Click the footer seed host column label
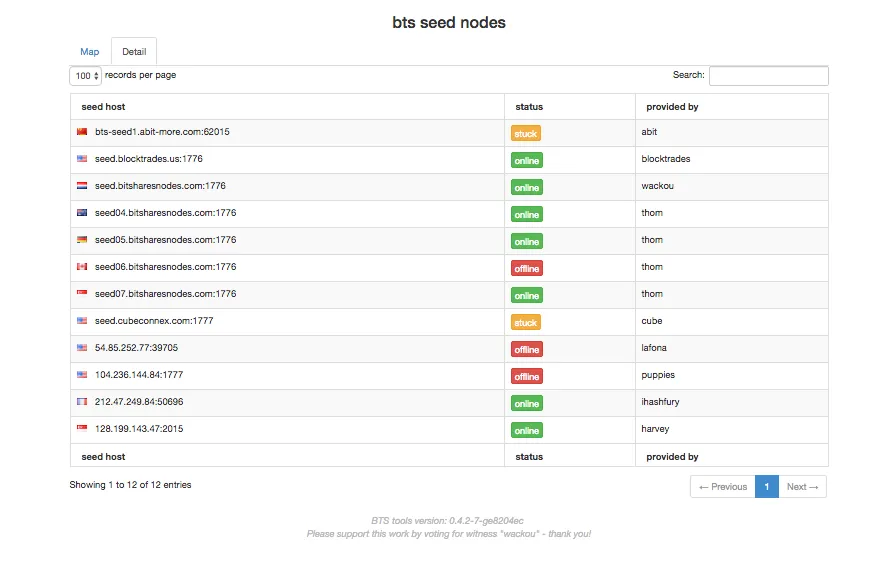The image size is (883, 566). pos(104,457)
